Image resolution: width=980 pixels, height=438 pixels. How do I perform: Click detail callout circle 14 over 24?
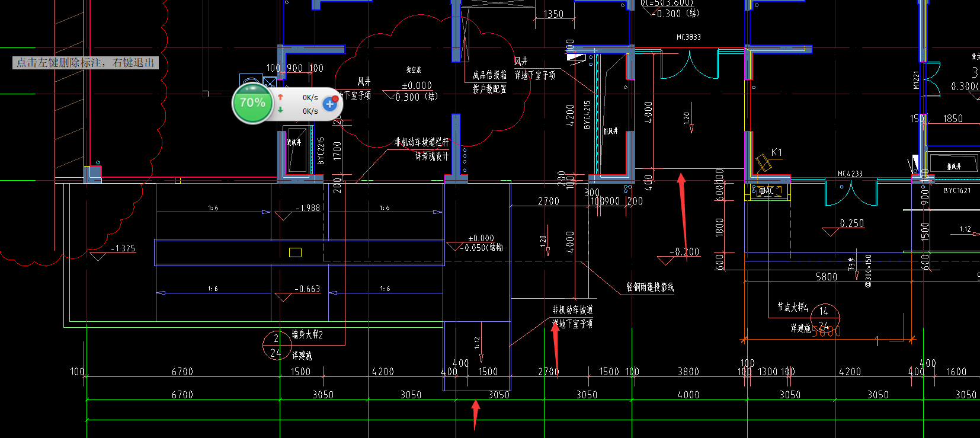click(x=824, y=317)
